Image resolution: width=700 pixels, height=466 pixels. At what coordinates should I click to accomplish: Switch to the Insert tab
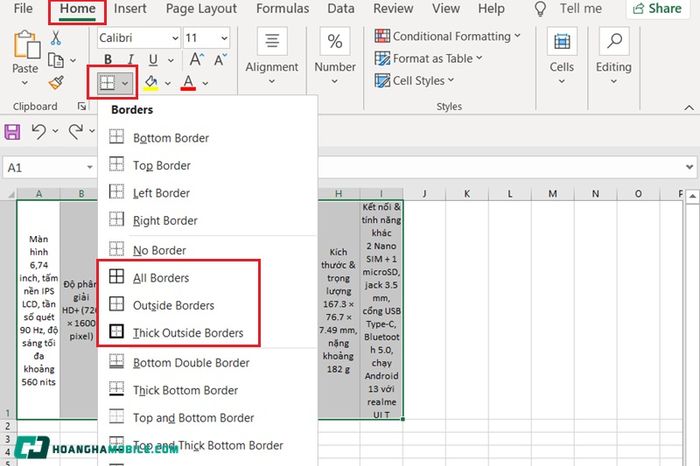pos(130,8)
